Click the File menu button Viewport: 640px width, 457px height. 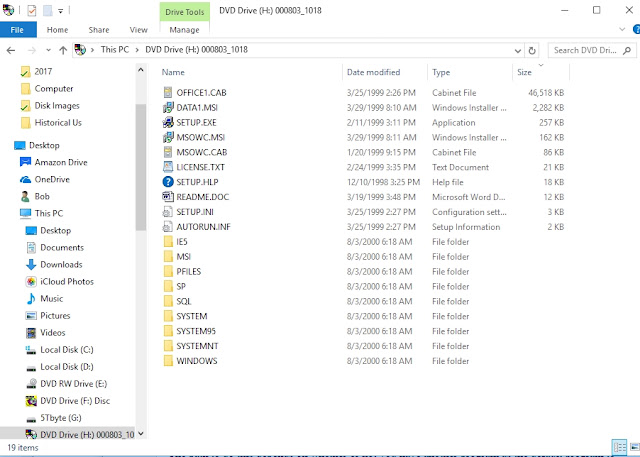coord(18,30)
